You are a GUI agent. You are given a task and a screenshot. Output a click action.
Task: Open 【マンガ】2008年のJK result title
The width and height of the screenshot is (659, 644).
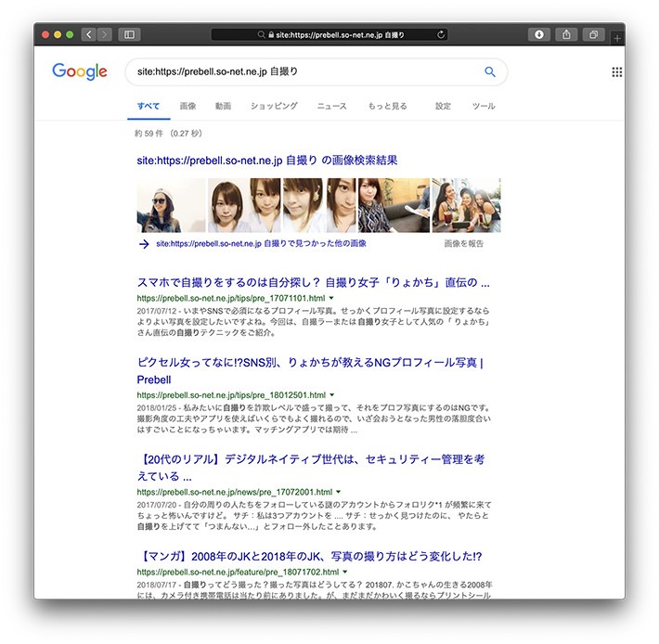pos(309,556)
